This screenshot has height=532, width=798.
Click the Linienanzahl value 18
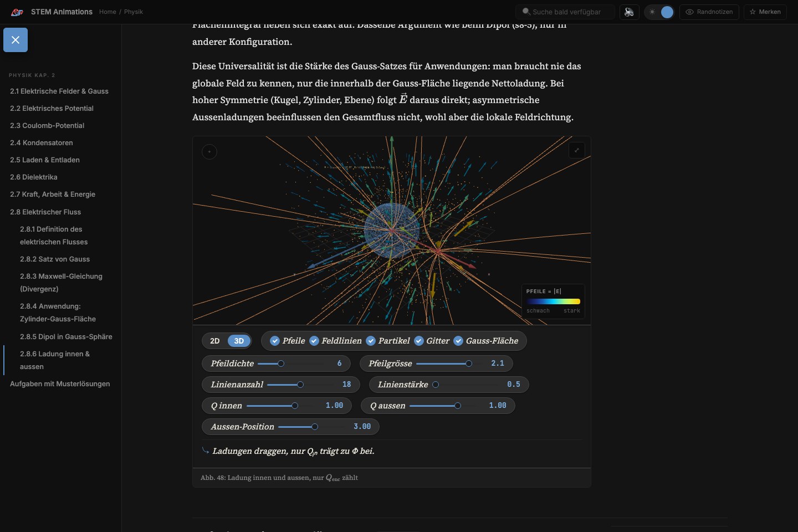point(347,385)
